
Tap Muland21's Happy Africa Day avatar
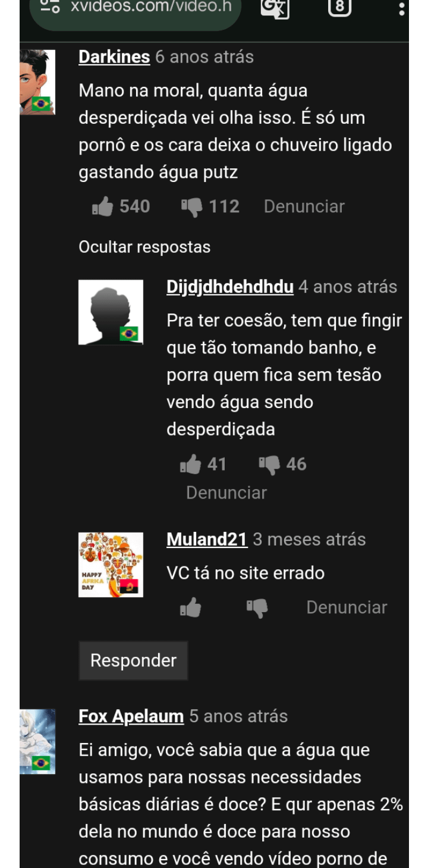coord(111,565)
